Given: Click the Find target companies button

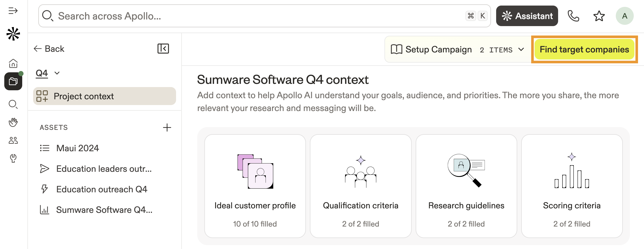Looking at the screenshot, I should [x=584, y=50].
